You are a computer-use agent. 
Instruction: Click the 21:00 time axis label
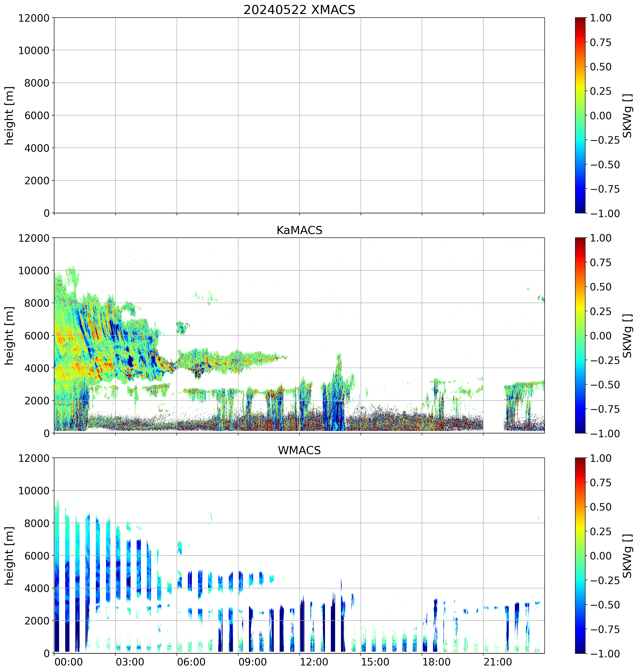(x=498, y=662)
